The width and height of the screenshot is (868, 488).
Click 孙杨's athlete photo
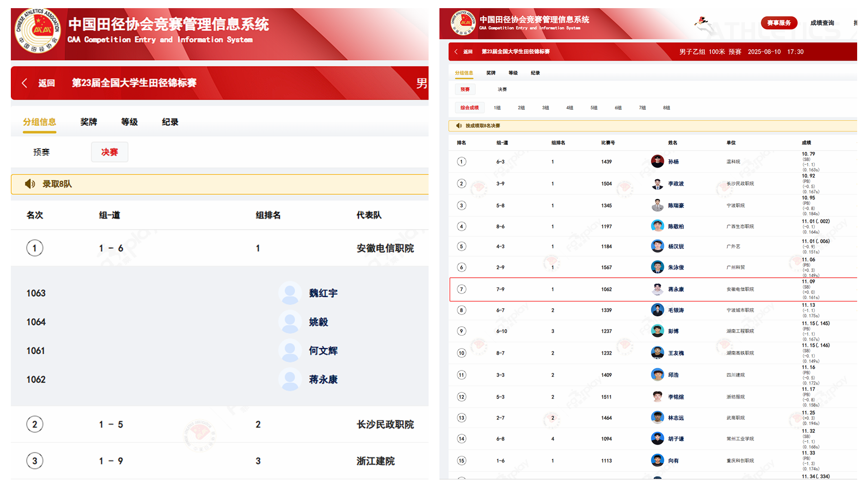(x=657, y=161)
